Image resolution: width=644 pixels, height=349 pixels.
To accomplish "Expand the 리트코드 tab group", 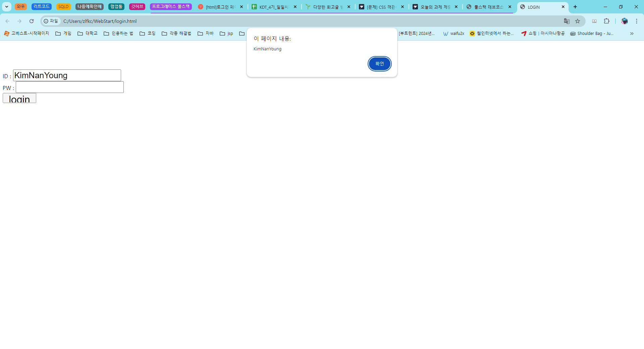I will coord(42,7).
